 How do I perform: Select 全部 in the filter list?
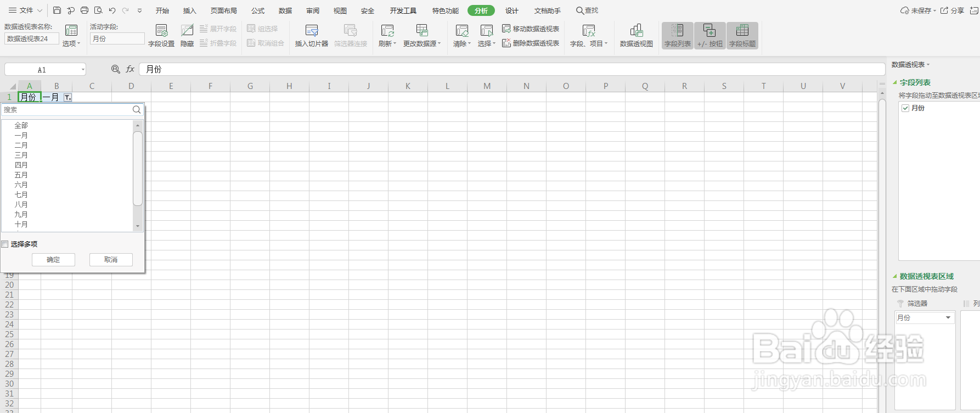tap(21, 126)
